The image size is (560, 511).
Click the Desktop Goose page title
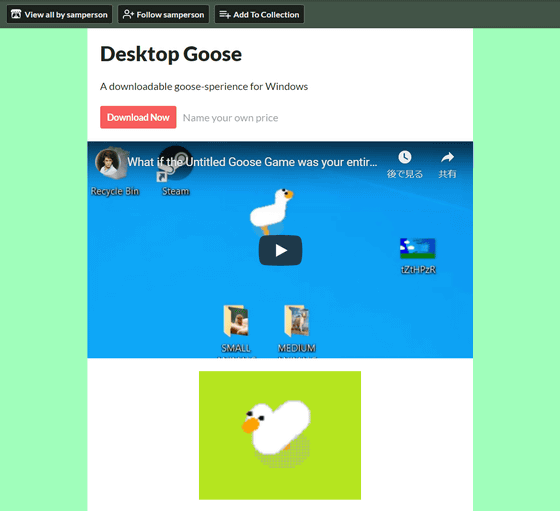(x=171, y=54)
